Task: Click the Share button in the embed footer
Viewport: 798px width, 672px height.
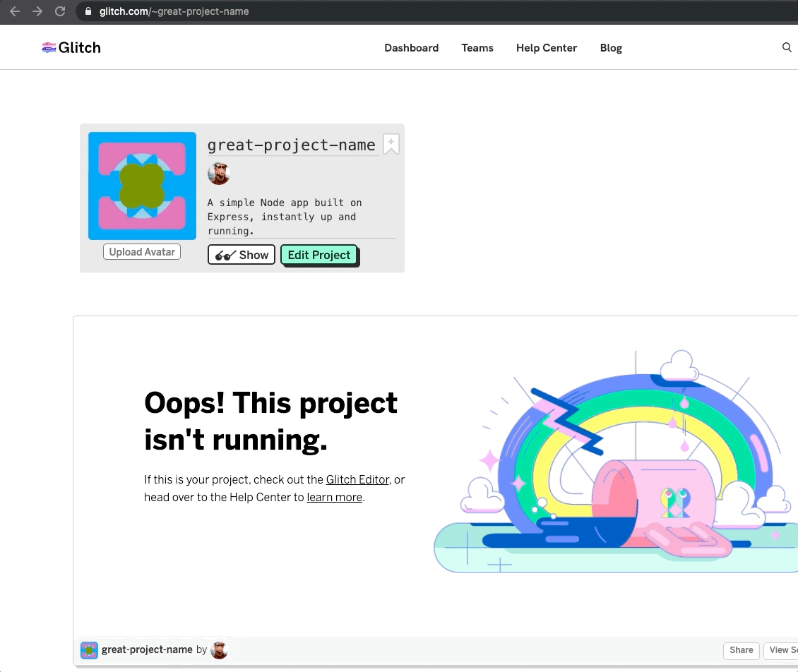Action: pos(741,650)
